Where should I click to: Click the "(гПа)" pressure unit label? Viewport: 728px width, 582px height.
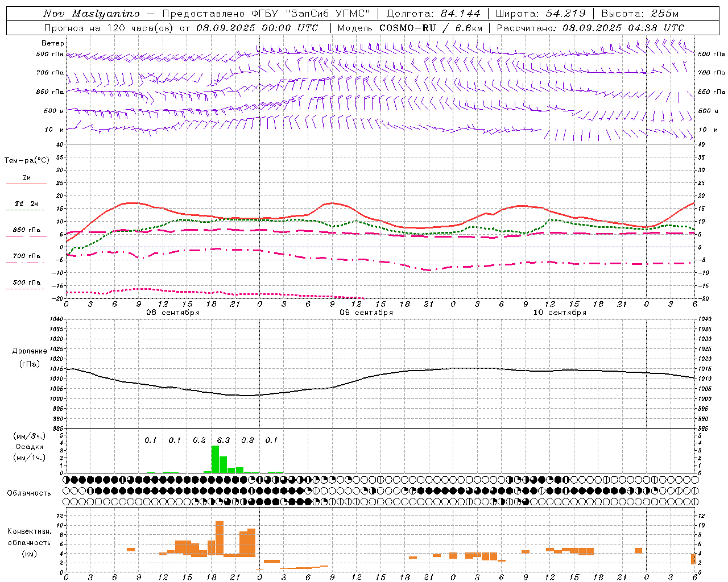tap(30, 364)
